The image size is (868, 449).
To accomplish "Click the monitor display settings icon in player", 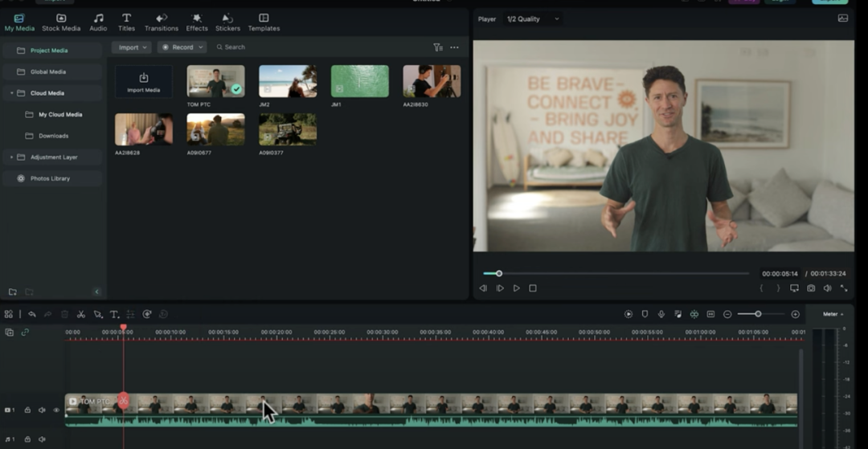I will 794,288.
